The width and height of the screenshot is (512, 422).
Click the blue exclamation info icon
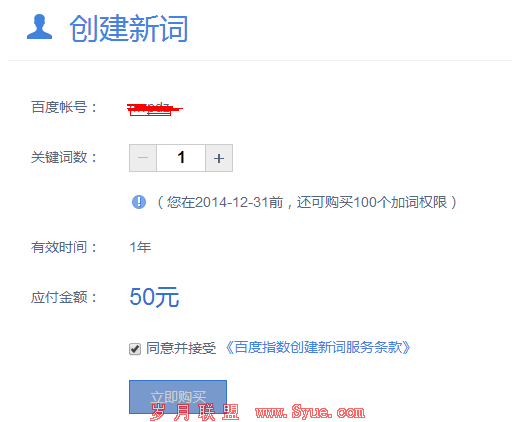pos(139,202)
